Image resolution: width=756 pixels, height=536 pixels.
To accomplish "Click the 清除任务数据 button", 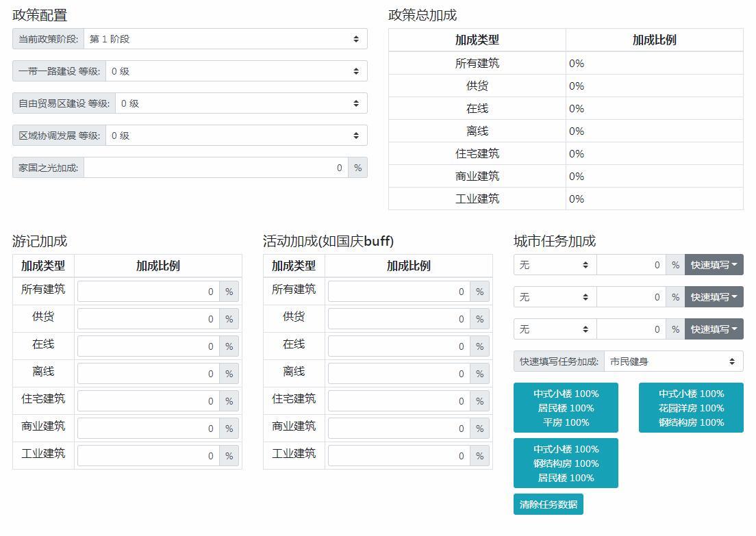I will coord(549,505).
